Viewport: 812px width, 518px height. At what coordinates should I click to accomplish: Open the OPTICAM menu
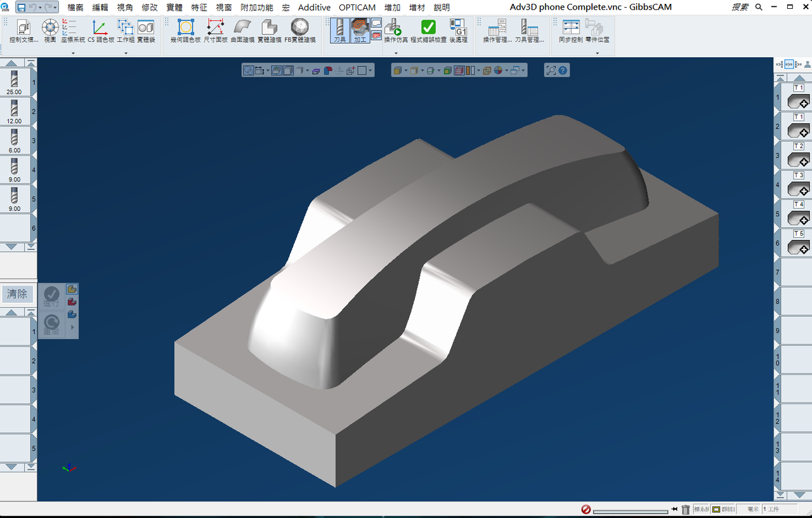click(x=357, y=8)
